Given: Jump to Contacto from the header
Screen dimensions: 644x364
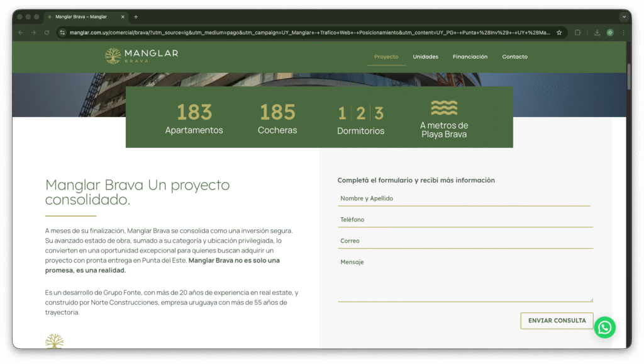Looking at the screenshot, I should (x=514, y=57).
